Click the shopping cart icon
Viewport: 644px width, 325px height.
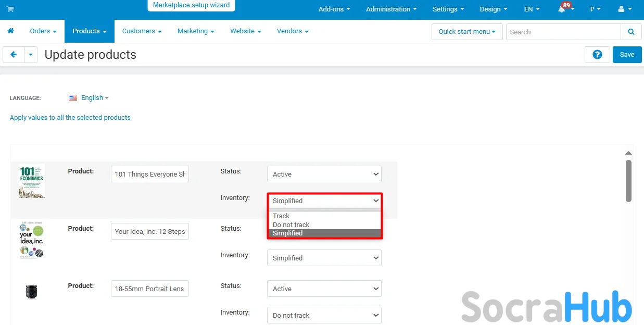[x=10, y=9]
